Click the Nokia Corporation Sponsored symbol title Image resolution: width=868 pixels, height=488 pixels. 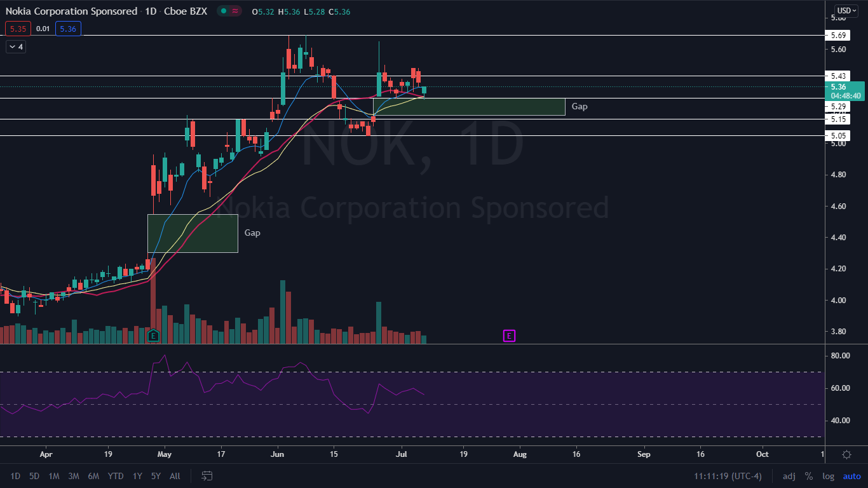71,11
